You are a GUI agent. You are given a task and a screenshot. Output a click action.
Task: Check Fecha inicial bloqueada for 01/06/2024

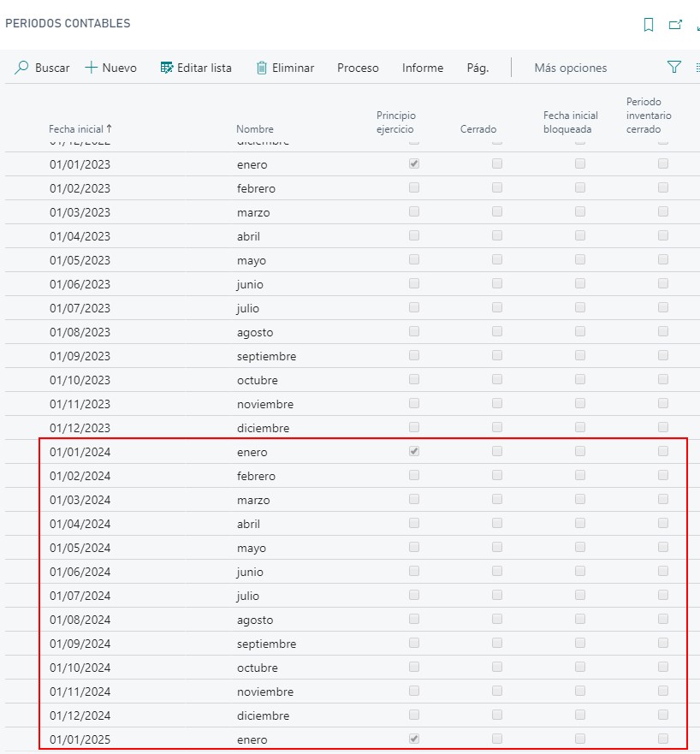[580, 571]
